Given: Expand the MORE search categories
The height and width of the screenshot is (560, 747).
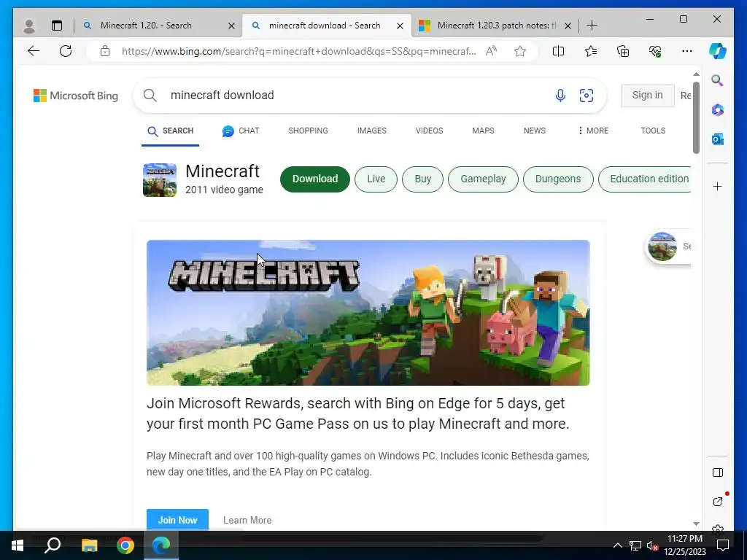Looking at the screenshot, I should [593, 131].
